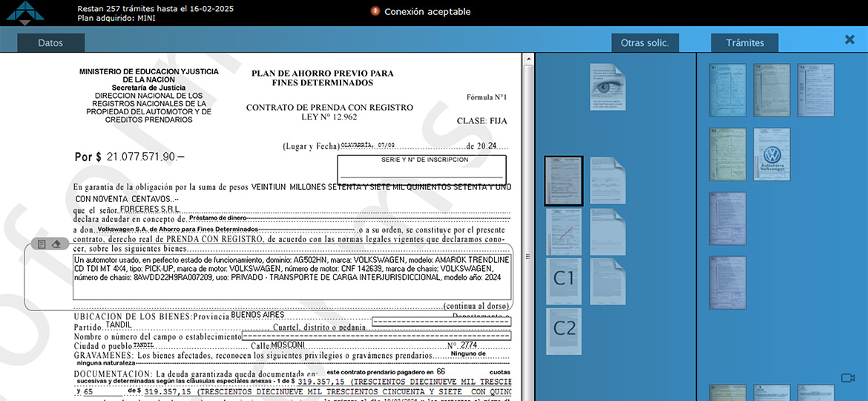
Task: Click the panel splitter grip handle
Action: [x=527, y=257]
